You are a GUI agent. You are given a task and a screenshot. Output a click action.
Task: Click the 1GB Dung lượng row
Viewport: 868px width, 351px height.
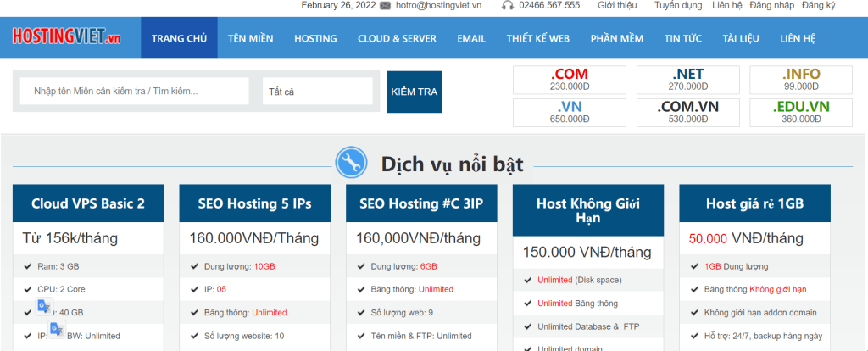pyautogui.click(x=754, y=266)
